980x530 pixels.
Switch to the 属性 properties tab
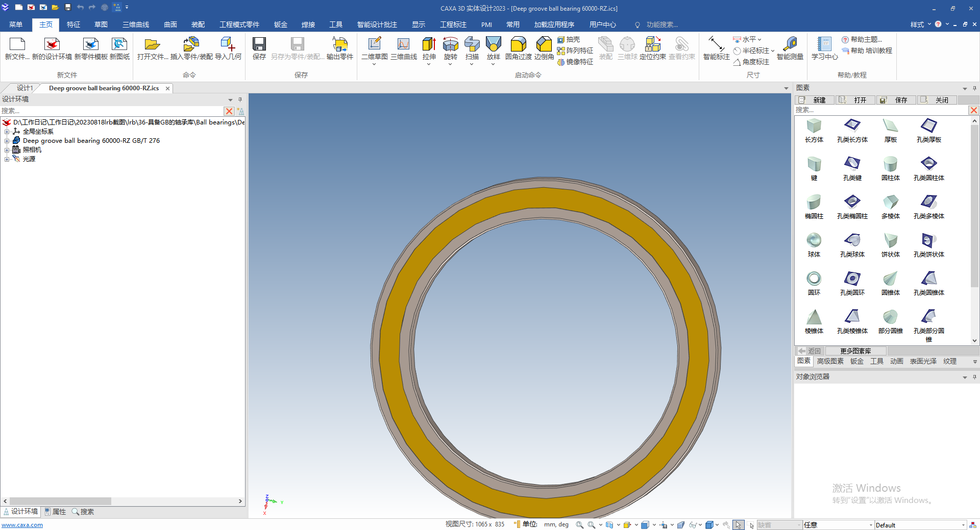pos(55,512)
